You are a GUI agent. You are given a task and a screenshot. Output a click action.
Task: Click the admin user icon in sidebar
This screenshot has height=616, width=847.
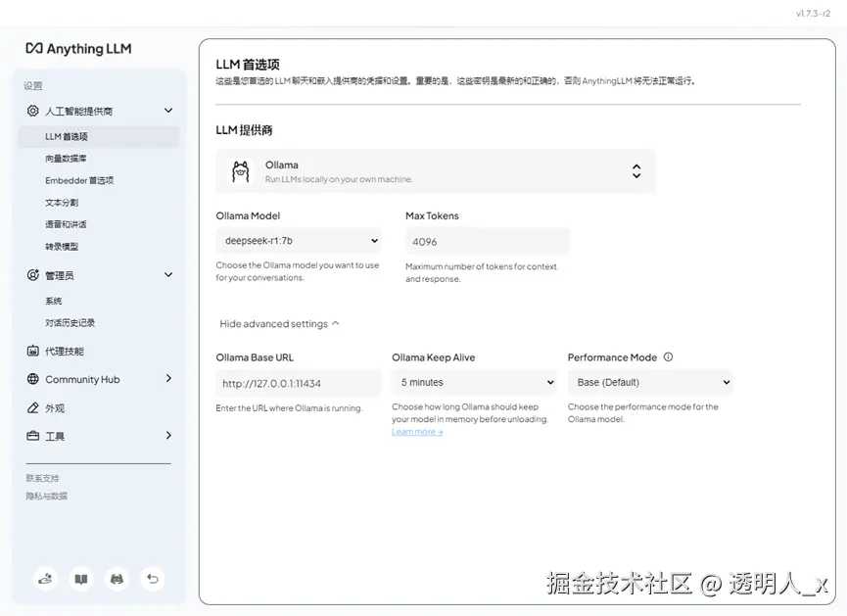tap(33, 275)
